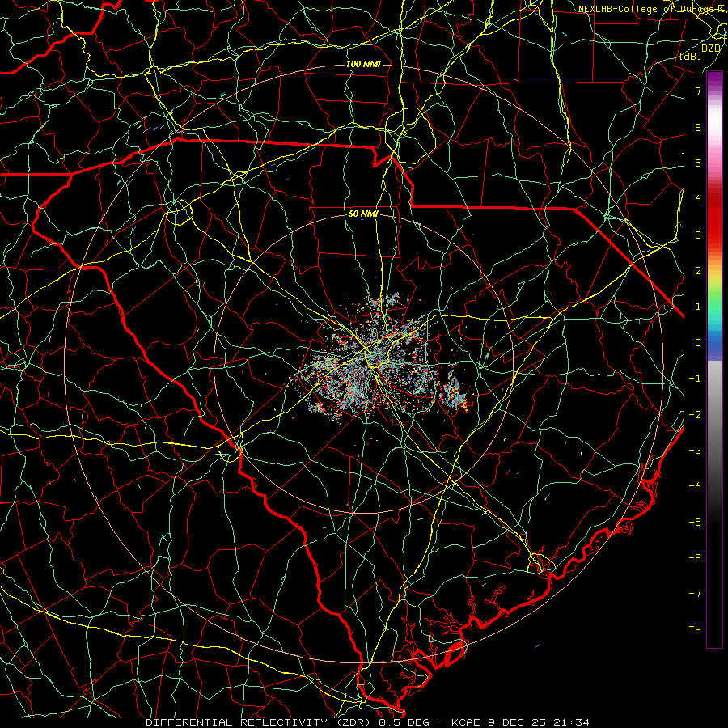Click the [dB] units label
This screenshot has width=728, height=728.
[691, 57]
